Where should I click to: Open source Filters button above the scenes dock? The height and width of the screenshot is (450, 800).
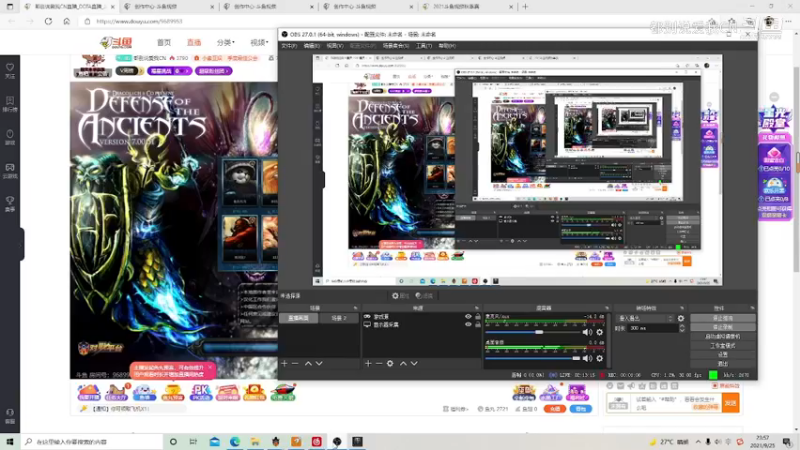(x=424, y=295)
